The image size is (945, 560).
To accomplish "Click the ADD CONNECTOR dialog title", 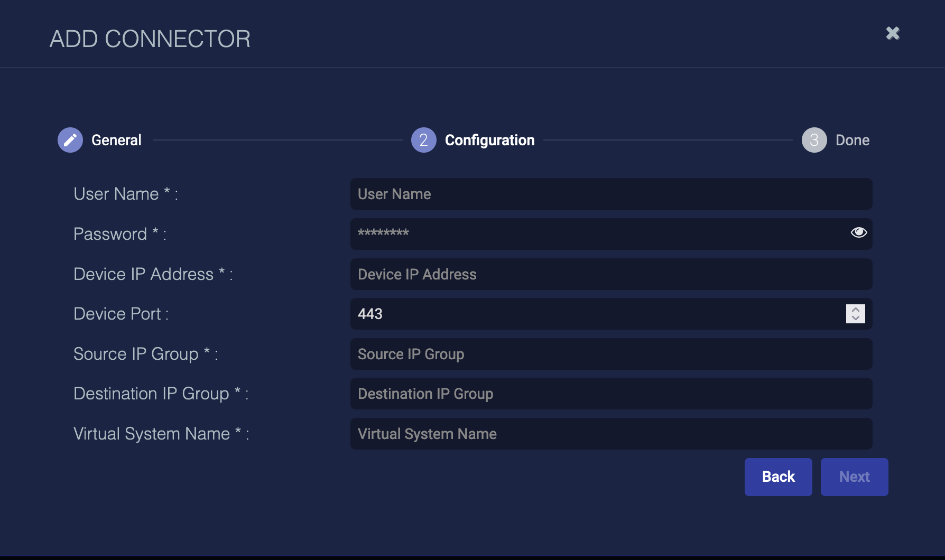I will click(x=150, y=39).
